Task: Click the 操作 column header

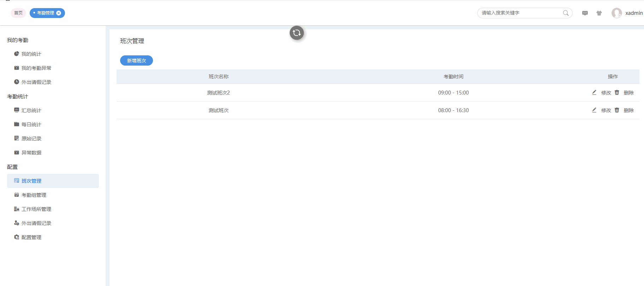Action: (x=613, y=77)
